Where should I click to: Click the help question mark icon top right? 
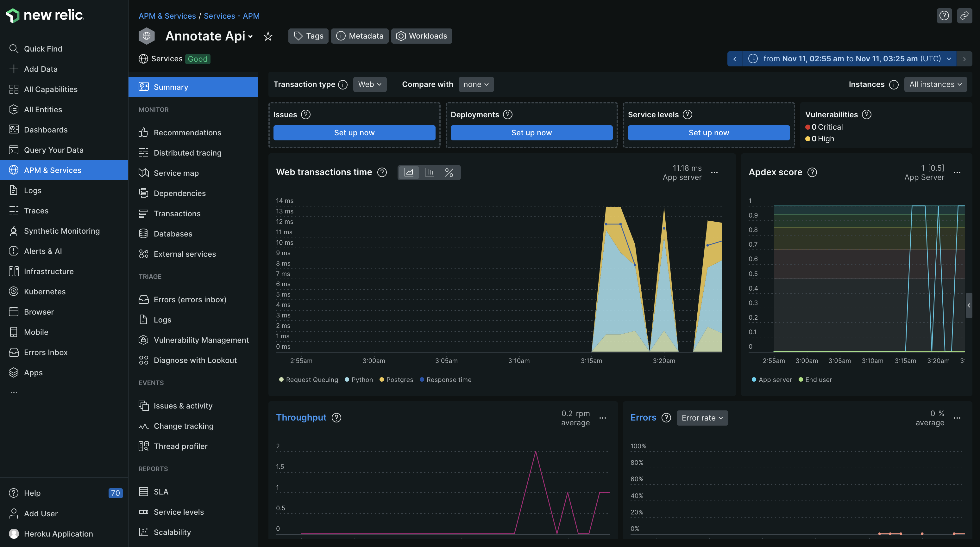[x=944, y=15]
